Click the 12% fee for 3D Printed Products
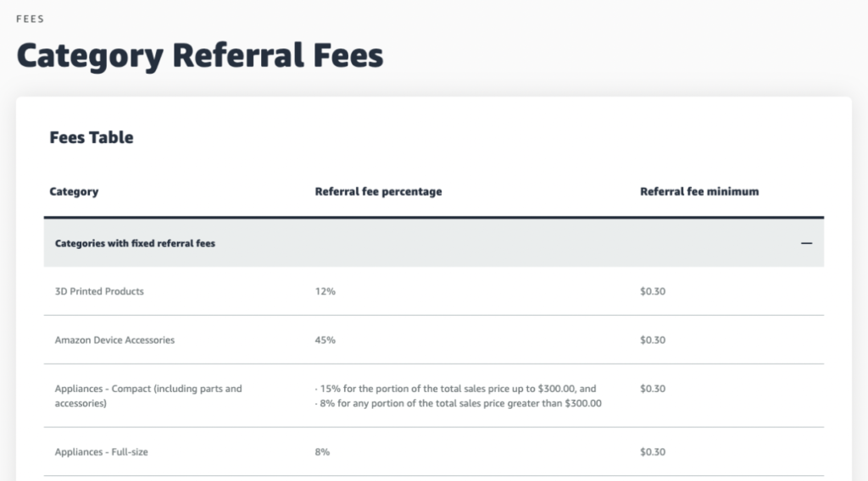 (x=325, y=291)
